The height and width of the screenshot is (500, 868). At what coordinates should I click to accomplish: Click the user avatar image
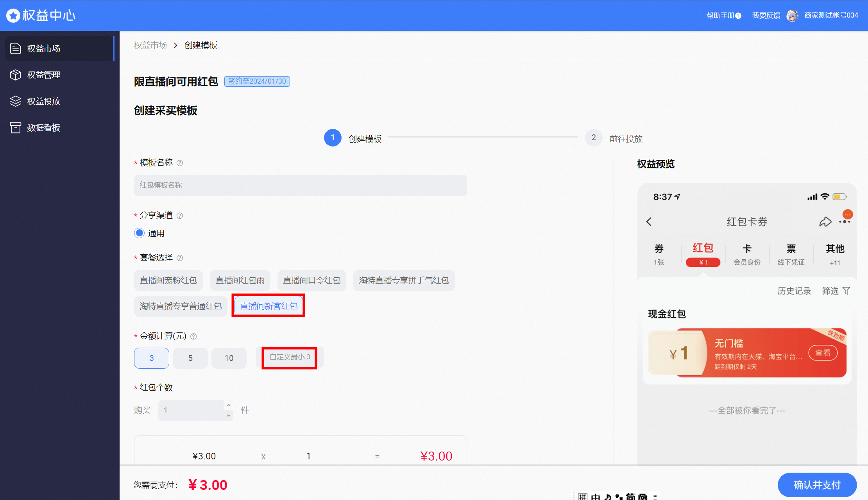click(x=792, y=16)
